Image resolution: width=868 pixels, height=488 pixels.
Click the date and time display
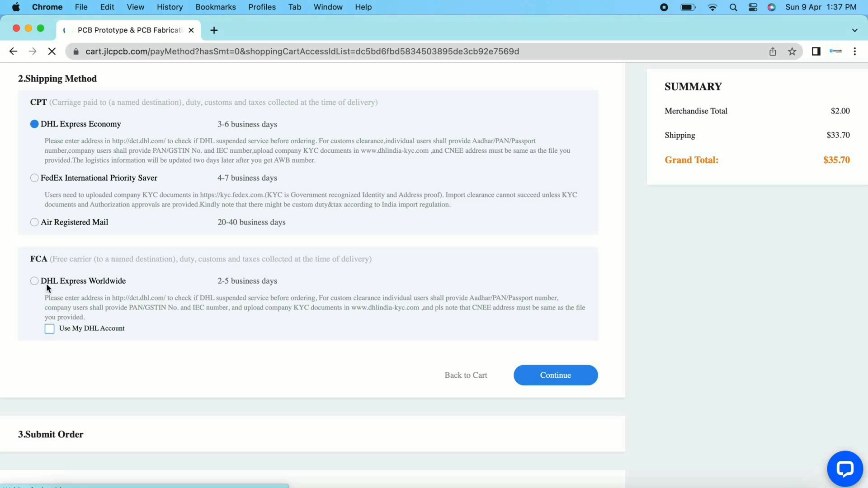tap(821, 7)
